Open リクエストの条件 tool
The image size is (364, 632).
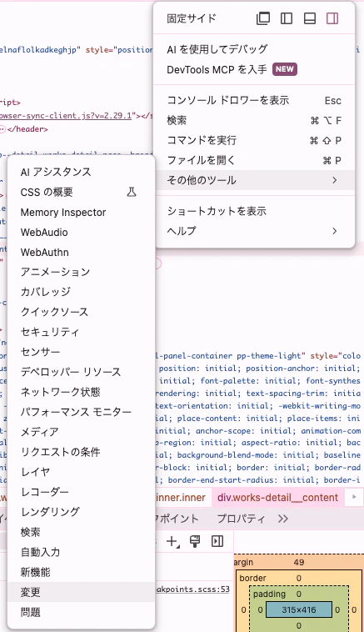tap(81, 452)
